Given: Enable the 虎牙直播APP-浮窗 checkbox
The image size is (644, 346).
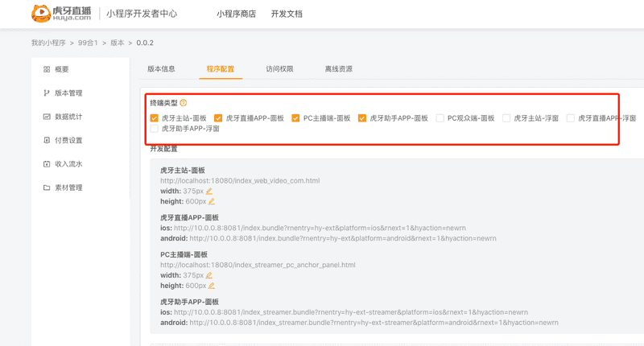Looking at the screenshot, I should [x=571, y=118].
